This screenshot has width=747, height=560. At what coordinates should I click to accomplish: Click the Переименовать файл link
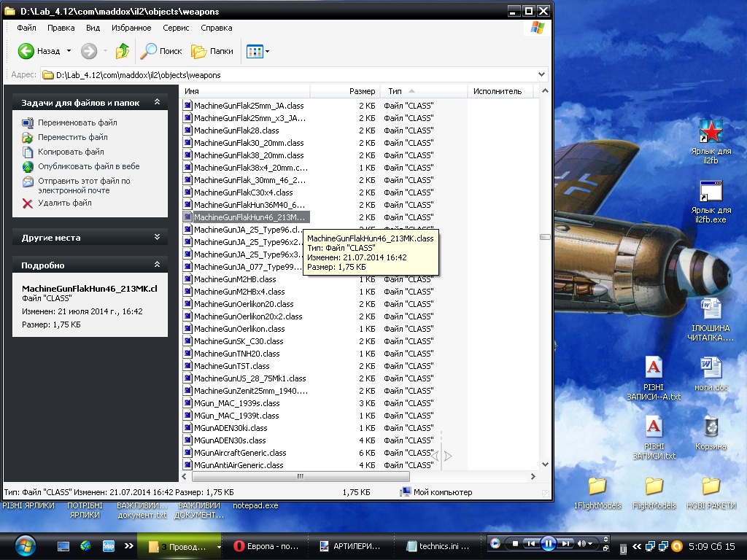point(77,122)
